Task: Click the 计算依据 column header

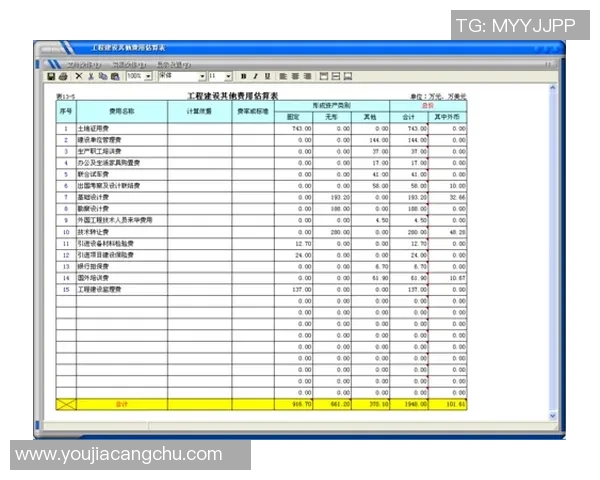Action: click(x=199, y=111)
